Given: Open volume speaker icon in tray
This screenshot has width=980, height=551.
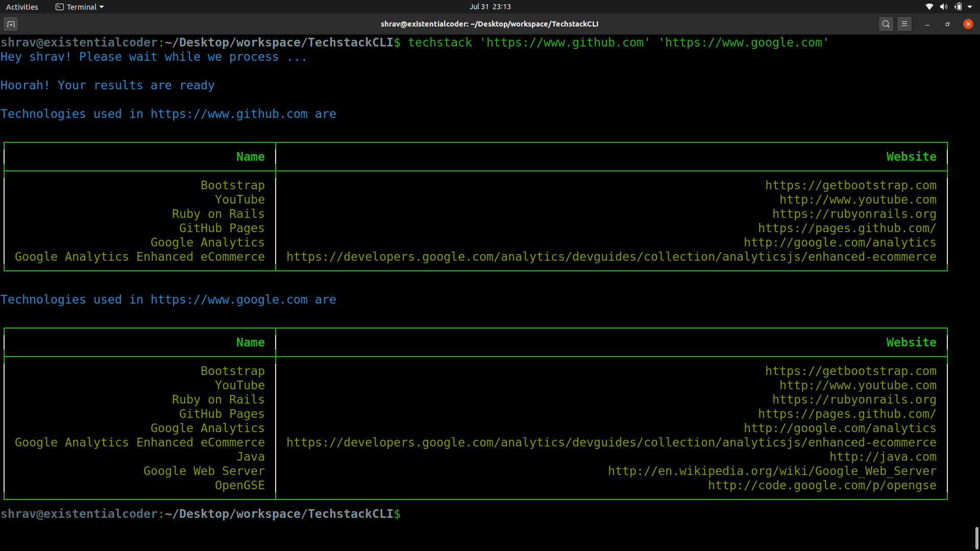Looking at the screenshot, I should point(944,7).
